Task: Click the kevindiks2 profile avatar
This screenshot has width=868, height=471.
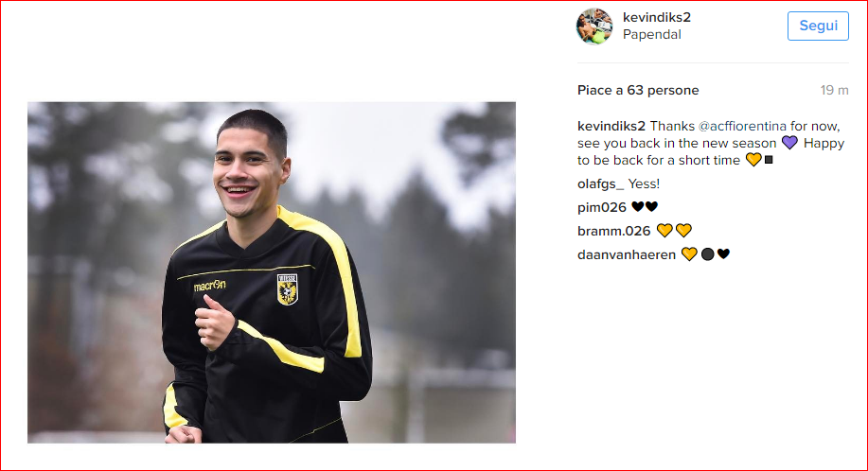Action: (594, 26)
